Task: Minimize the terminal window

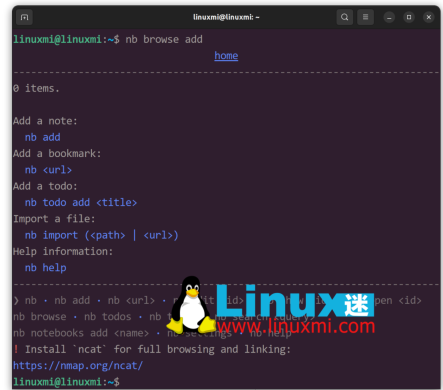Action: [x=389, y=17]
